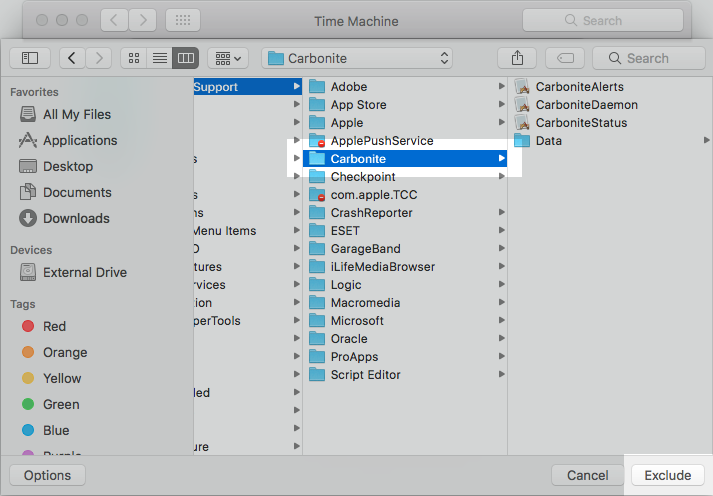Open the Carbonite folder path dropdown
713x496 pixels.
(x=357, y=58)
